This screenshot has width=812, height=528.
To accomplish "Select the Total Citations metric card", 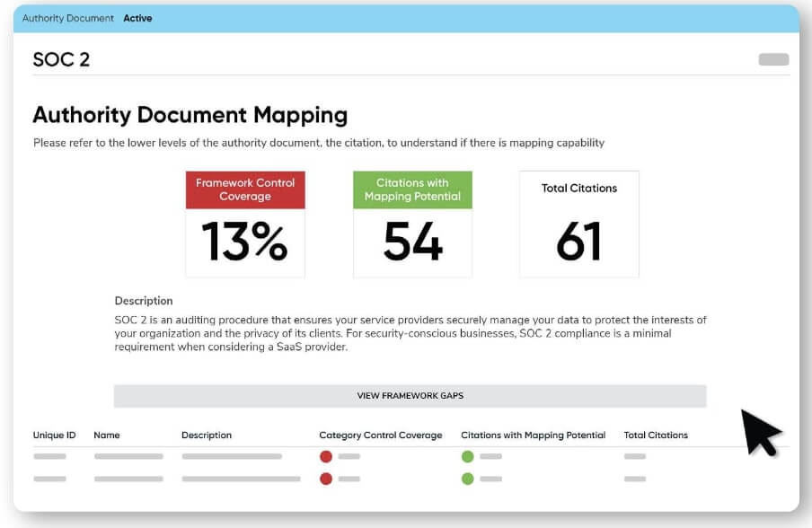I will 578,223.
